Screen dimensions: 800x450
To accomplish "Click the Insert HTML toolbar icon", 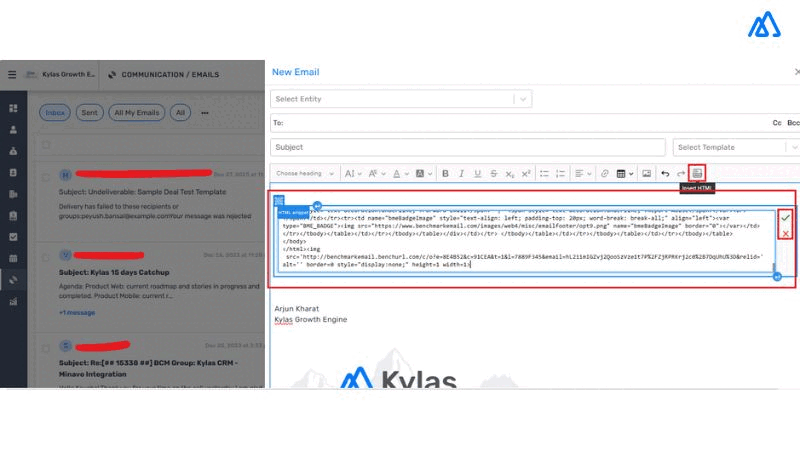I will (697, 173).
